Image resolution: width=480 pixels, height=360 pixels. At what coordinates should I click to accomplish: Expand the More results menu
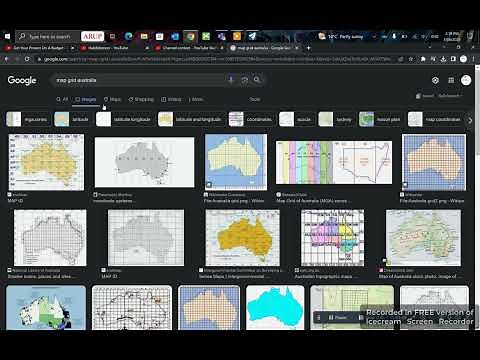(x=196, y=99)
